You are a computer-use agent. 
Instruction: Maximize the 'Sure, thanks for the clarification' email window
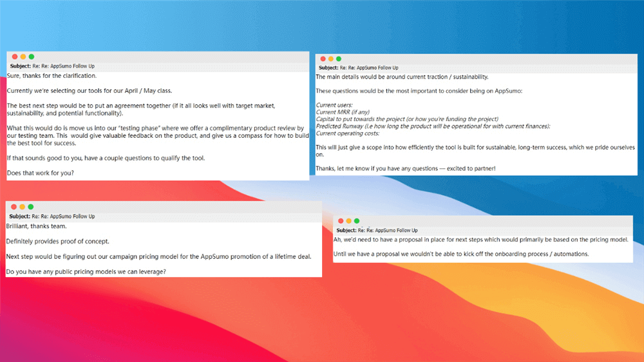tap(32, 57)
